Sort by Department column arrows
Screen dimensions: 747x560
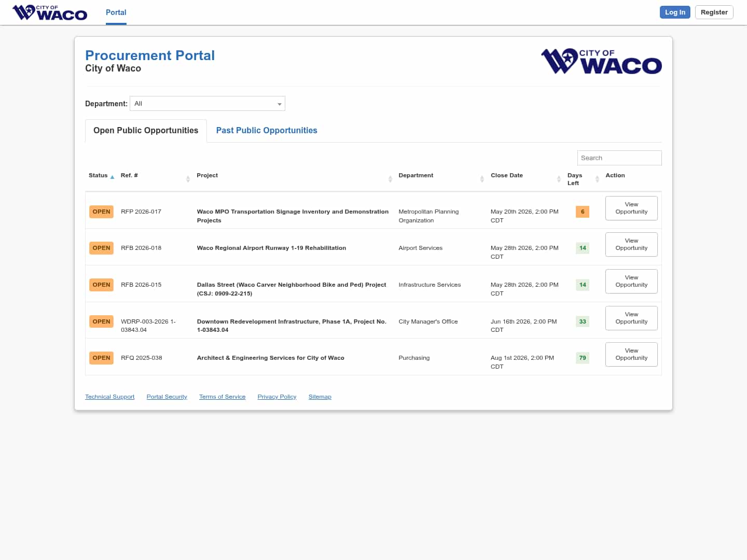coord(482,179)
